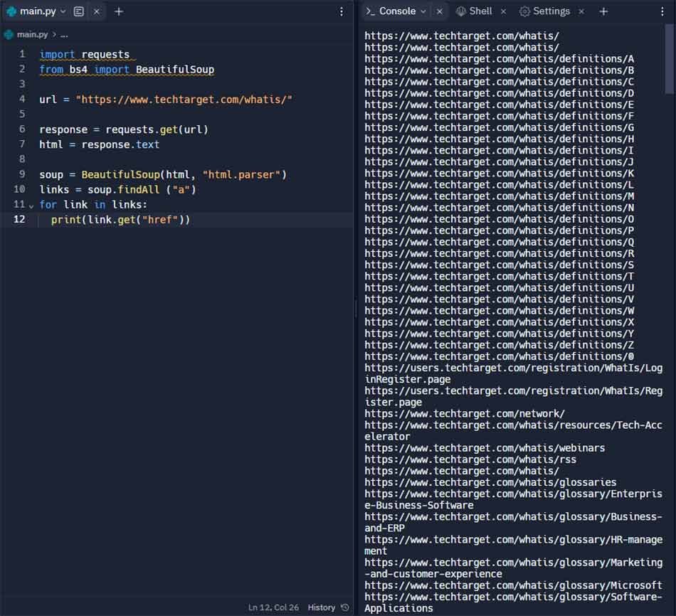Click the History clock icon
This screenshot has height=616, width=676.
pos(345,607)
